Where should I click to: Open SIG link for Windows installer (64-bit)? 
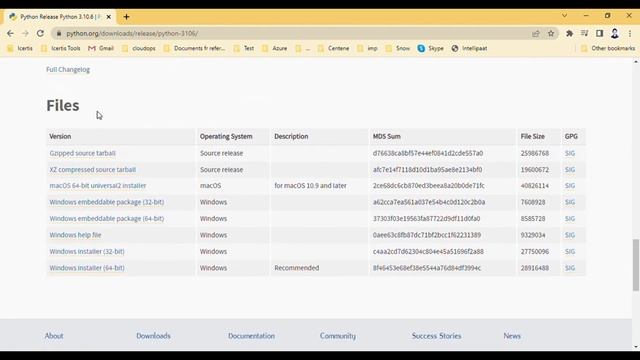click(x=570, y=268)
